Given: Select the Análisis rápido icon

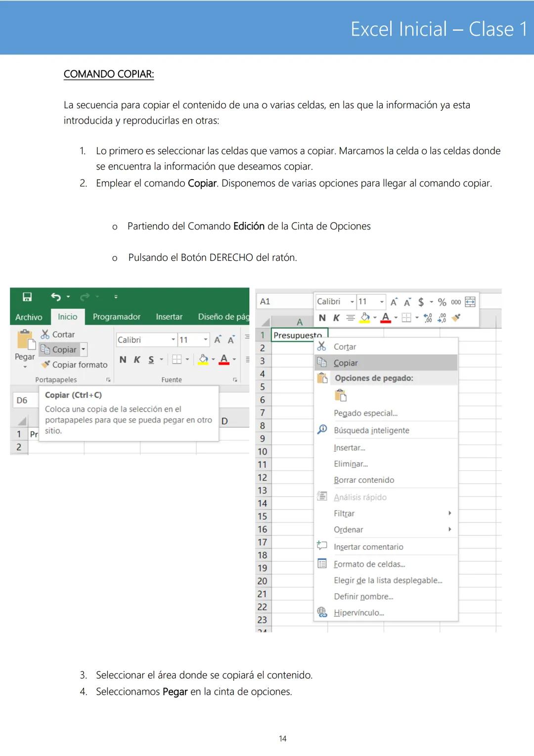Looking at the screenshot, I should tap(322, 497).
